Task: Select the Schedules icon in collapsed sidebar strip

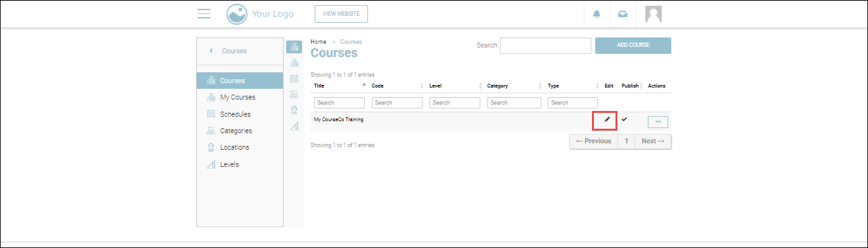Action: point(294,79)
